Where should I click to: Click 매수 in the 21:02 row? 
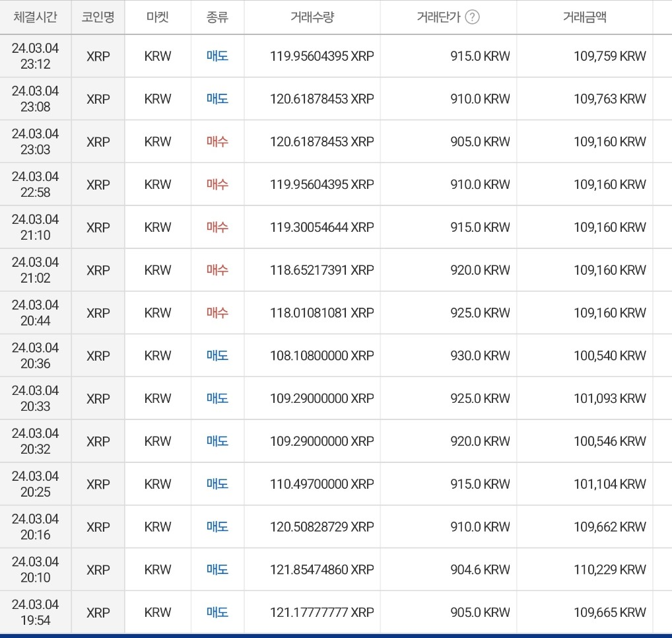click(217, 270)
